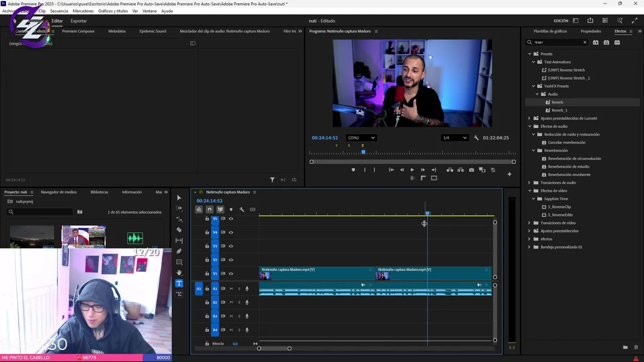
Task: Toggle V3 track output eye
Action: [x=231, y=246]
